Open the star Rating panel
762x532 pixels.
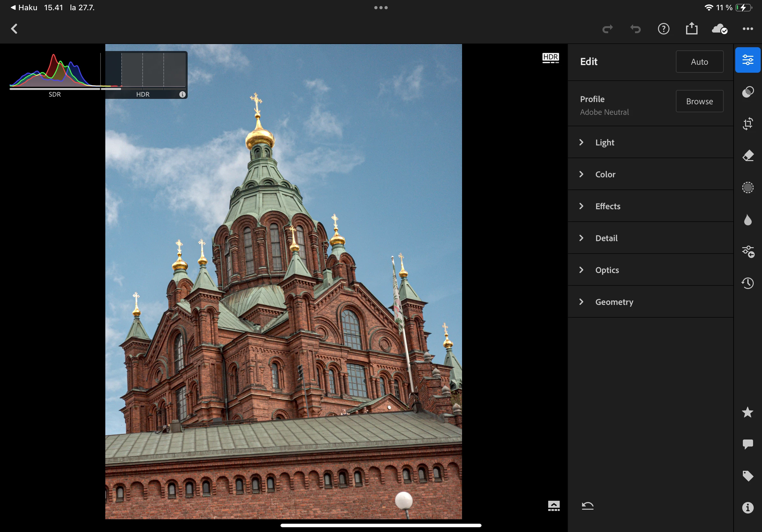click(x=747, y=412)
